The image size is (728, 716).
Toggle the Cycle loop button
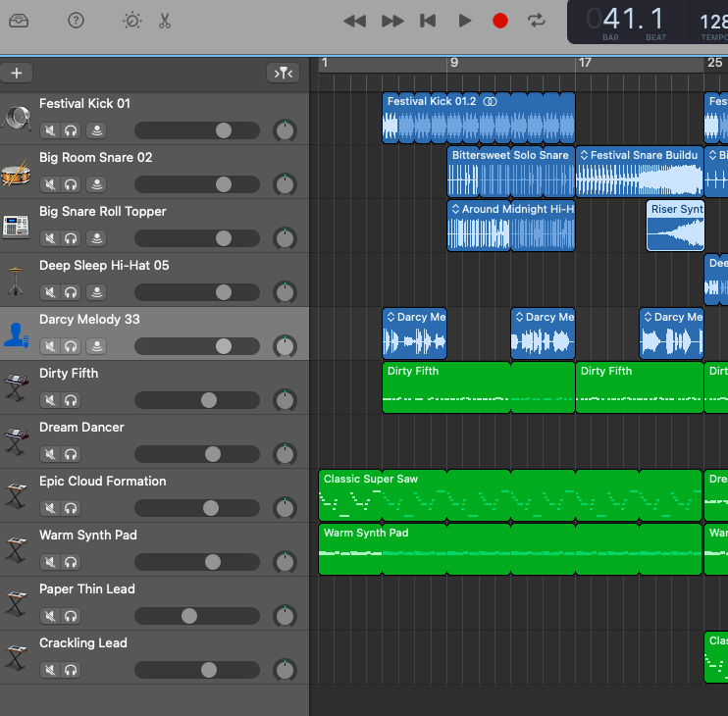pyautogui.click(x=536, y=21)
